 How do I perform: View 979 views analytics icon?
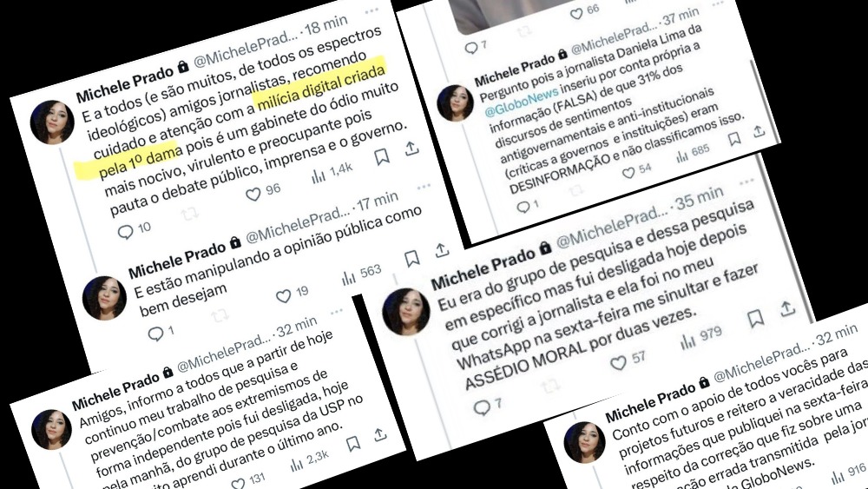tap(687, 342)
